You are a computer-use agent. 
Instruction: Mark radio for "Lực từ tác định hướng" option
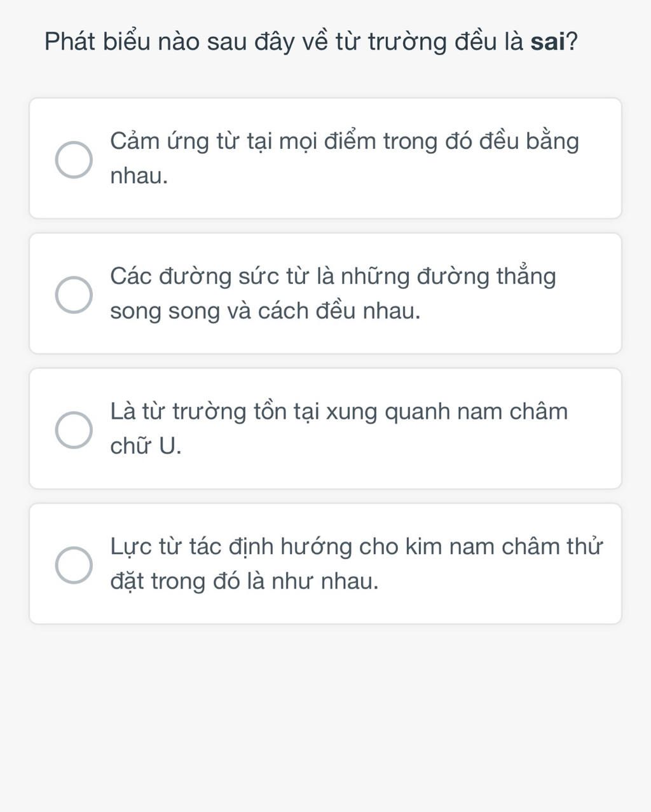74,565
